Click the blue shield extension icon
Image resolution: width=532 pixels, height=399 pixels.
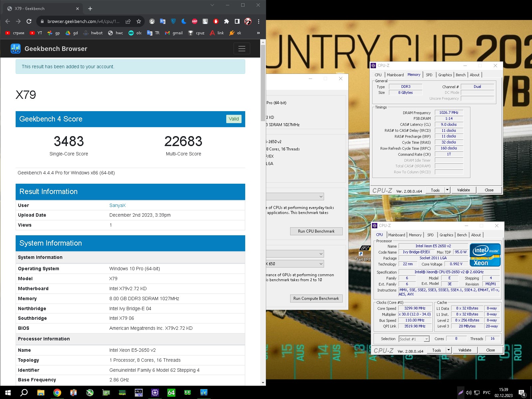tap(173, 21)
